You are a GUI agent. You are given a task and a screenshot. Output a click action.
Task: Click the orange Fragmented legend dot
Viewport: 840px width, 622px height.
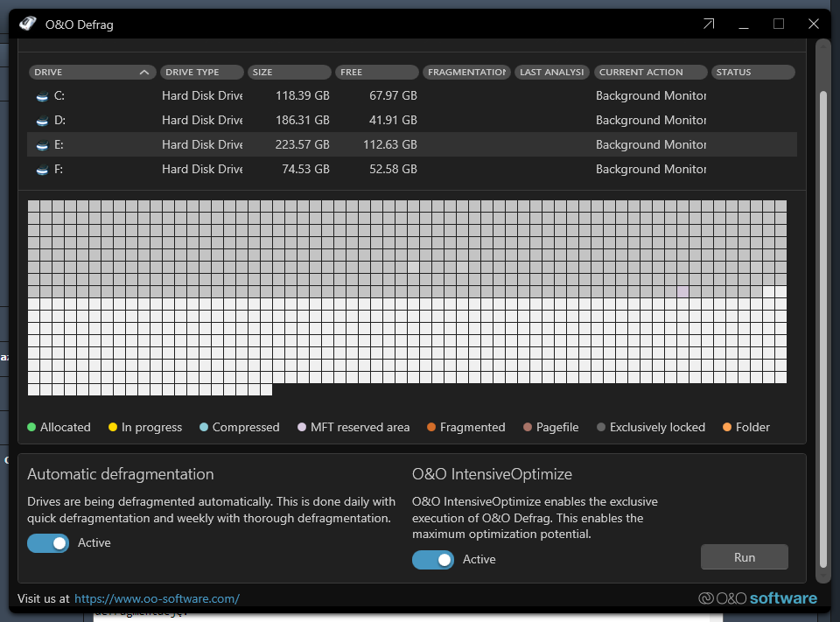[431, 427]
